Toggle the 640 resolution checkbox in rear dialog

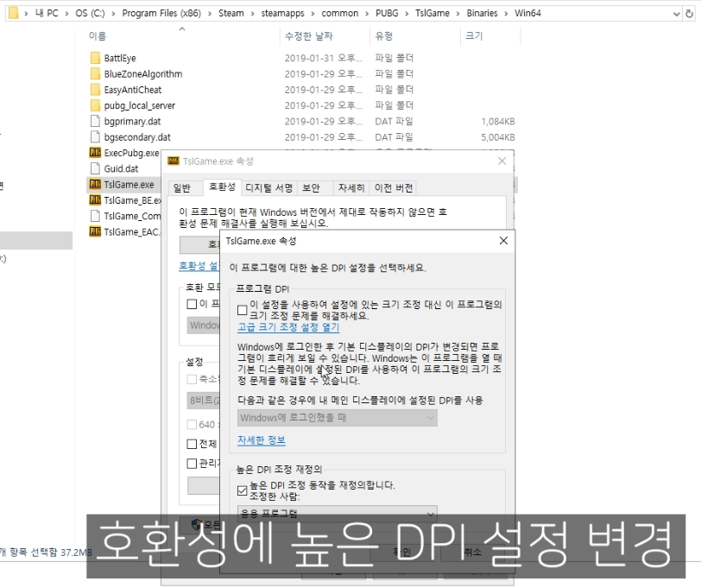(x=192, y=424)
